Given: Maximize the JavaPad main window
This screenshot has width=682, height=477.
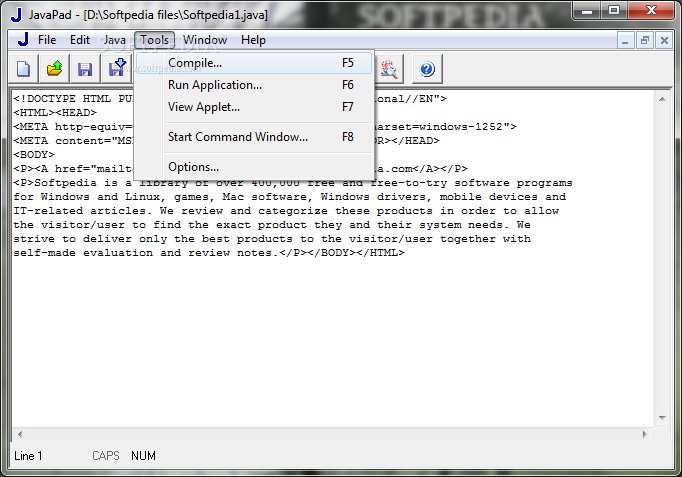Looking at the screenshot, I should pyautogui.click(x=614, y=11).
